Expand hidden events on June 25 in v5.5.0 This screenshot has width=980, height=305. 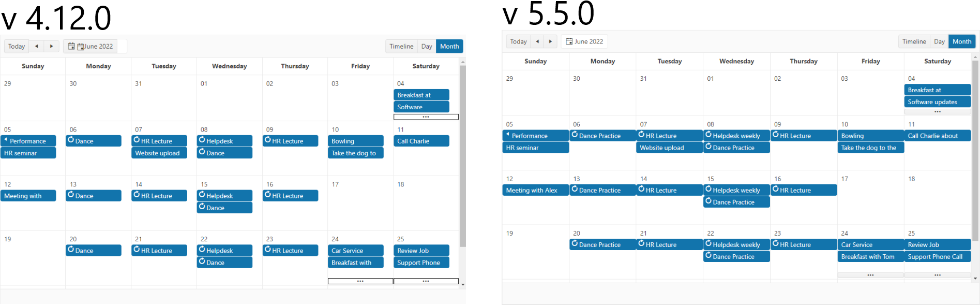pyautogui.click(x=937, y=275)
